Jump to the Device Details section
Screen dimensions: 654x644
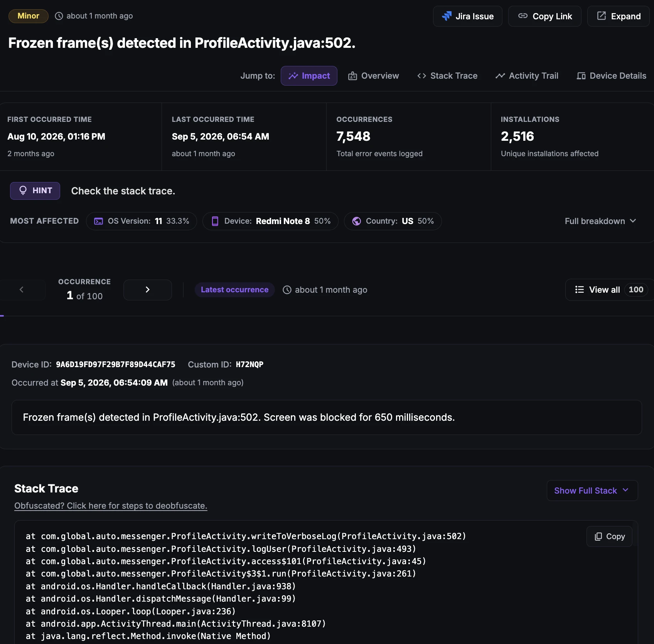(x=611, y=76)
